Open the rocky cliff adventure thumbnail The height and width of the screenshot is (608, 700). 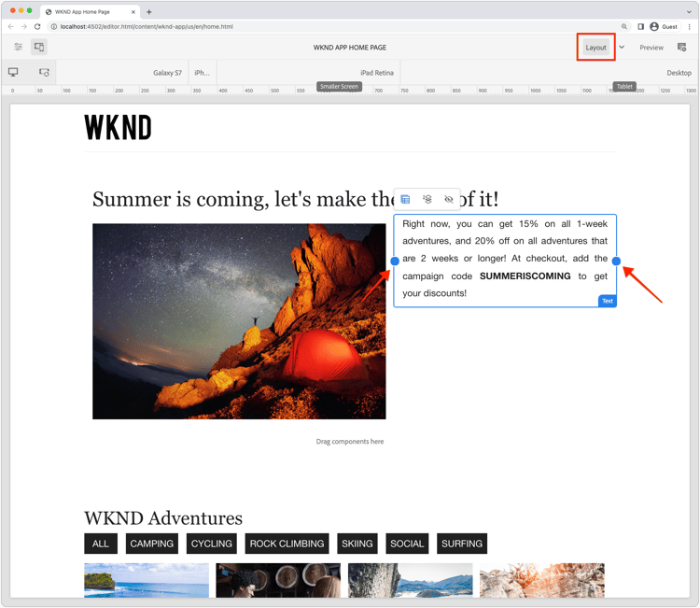[542, 580]
